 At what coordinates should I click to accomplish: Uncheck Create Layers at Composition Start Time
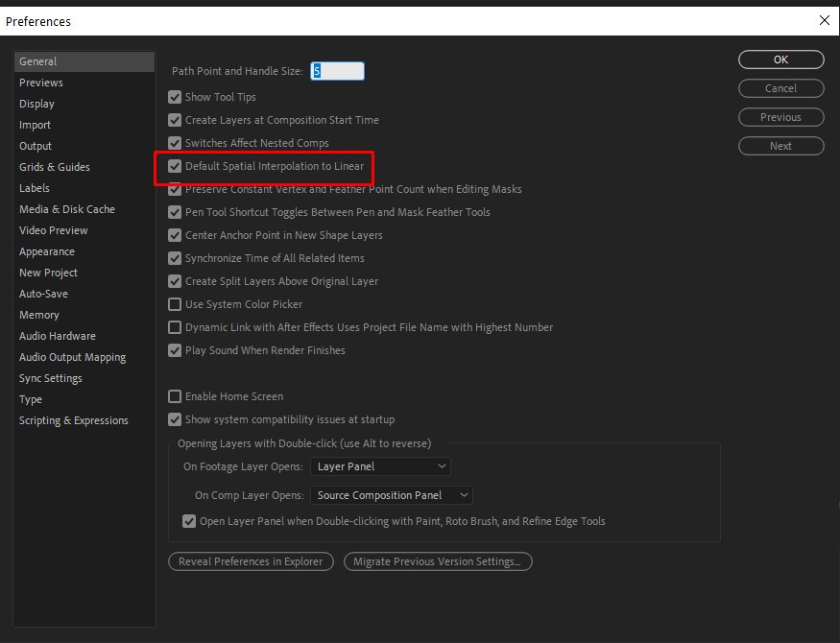point(175,120)
